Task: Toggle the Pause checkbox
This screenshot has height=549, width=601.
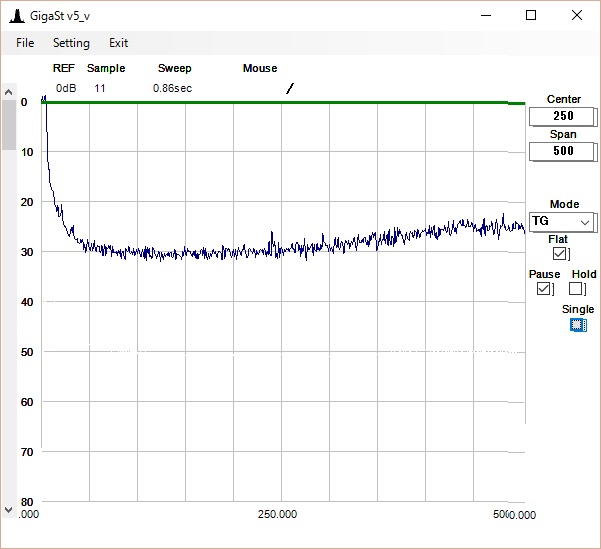Action: (x=544, y=289)
